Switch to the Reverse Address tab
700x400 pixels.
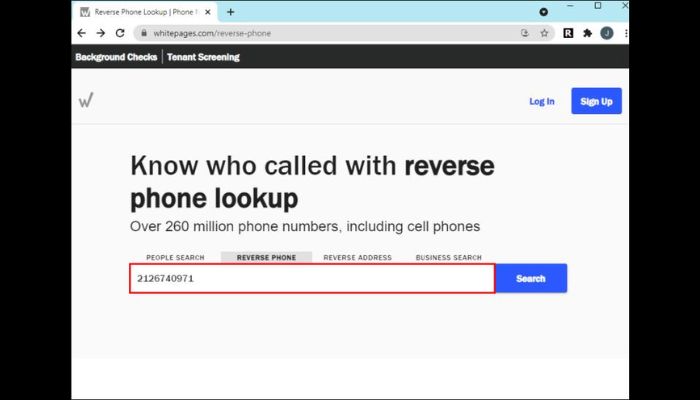358,258
